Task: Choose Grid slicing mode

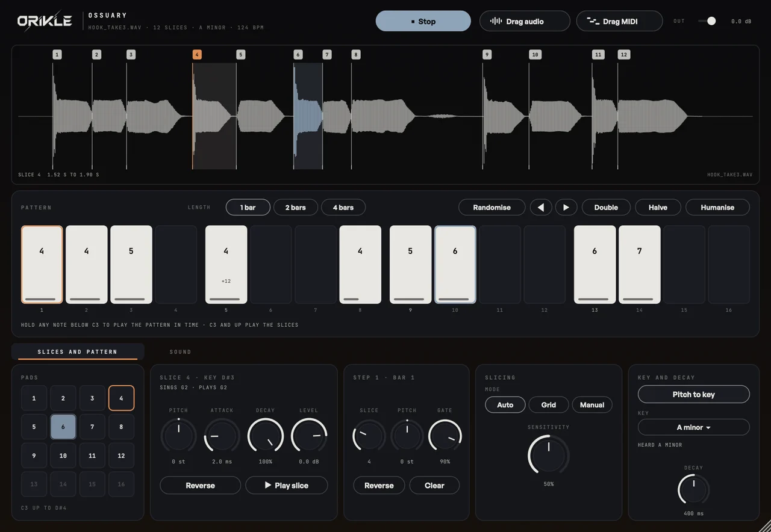Action: tap(549, 404)
